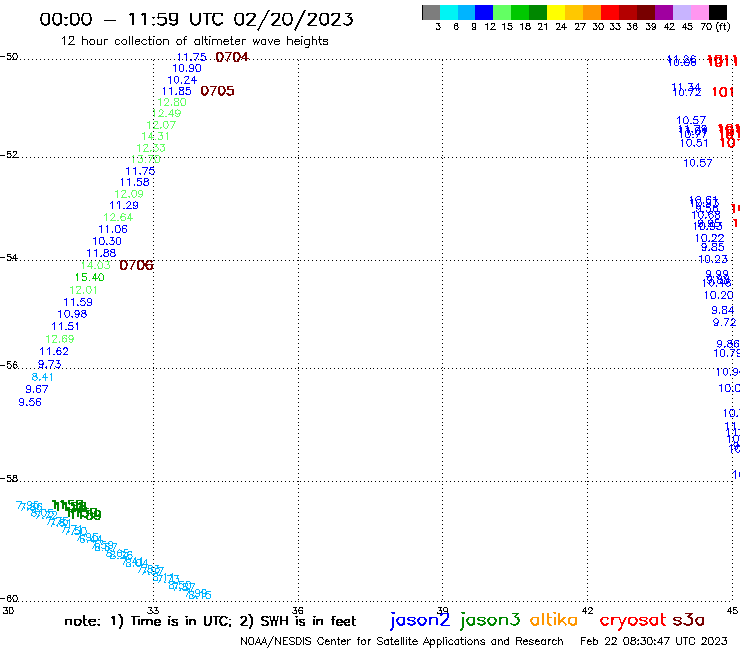
Task: Click the right-track value '9.84'
Action: (x=723, y=310)
